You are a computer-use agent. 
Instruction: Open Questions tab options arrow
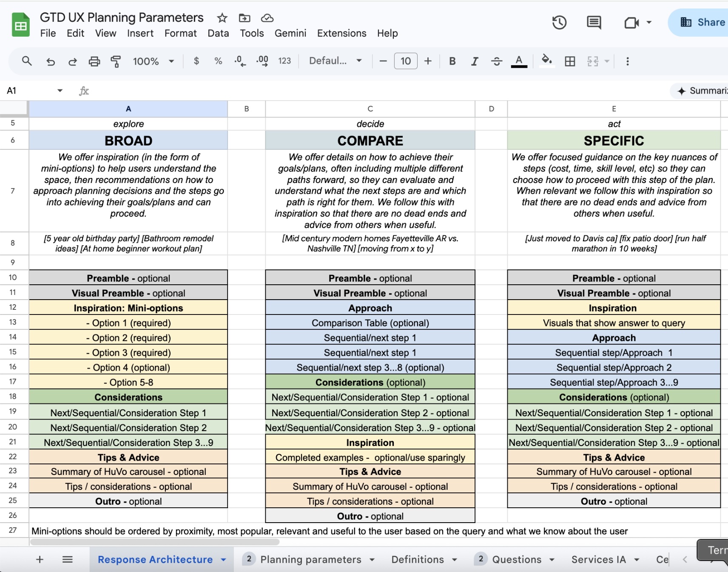pyautogui.click(x=552, y=560)
